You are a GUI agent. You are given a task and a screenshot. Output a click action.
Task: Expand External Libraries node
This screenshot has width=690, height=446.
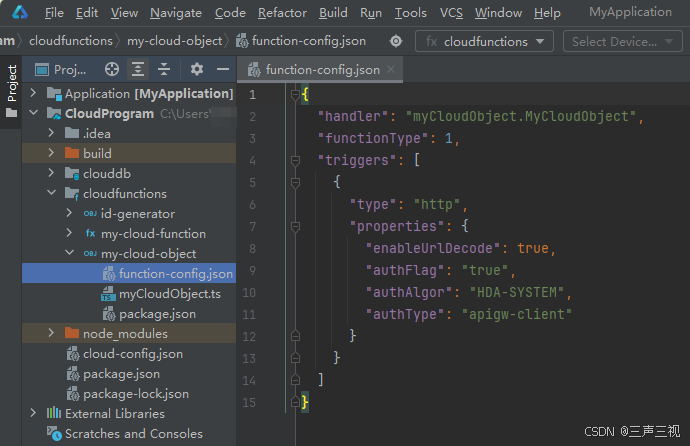coord(33,413)
